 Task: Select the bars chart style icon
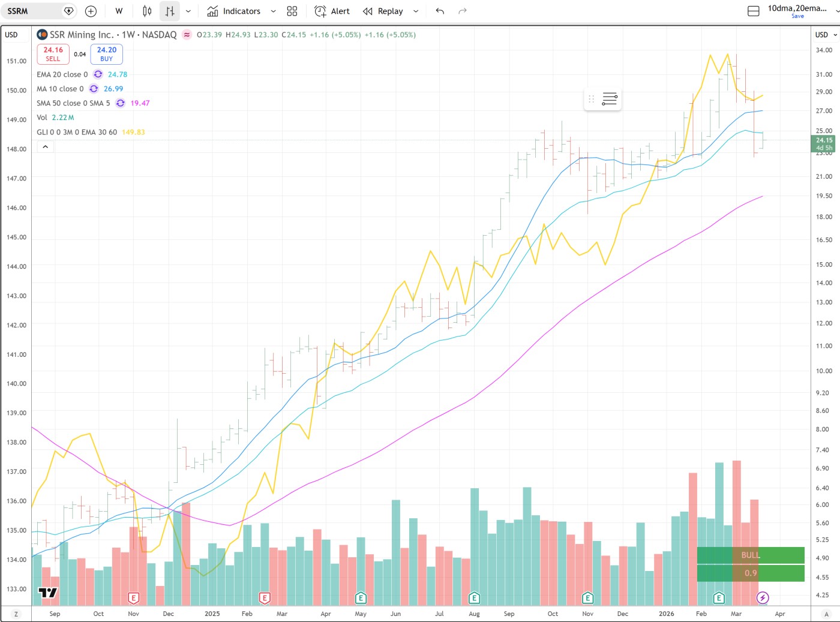pyautogui.click(x=170, y=11)
